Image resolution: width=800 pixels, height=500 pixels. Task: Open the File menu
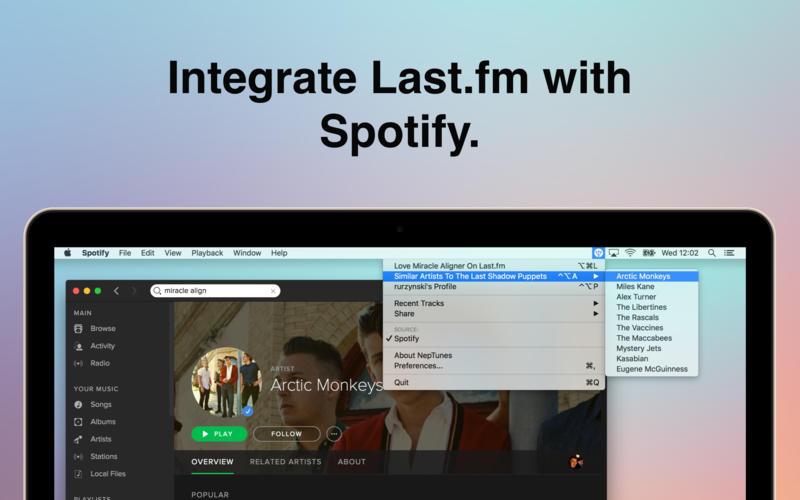(125, 253)
